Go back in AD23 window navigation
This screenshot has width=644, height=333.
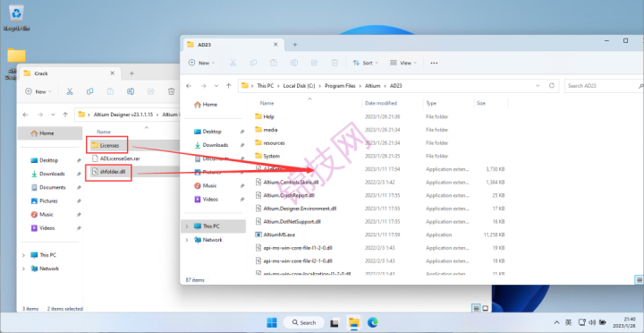coord(189,86)
